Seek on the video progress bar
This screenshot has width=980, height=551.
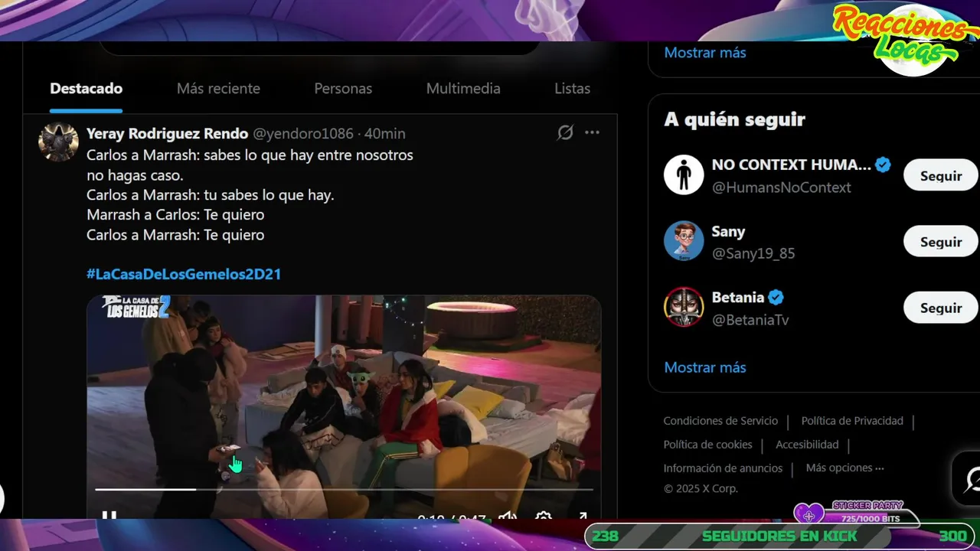[344, 488]
